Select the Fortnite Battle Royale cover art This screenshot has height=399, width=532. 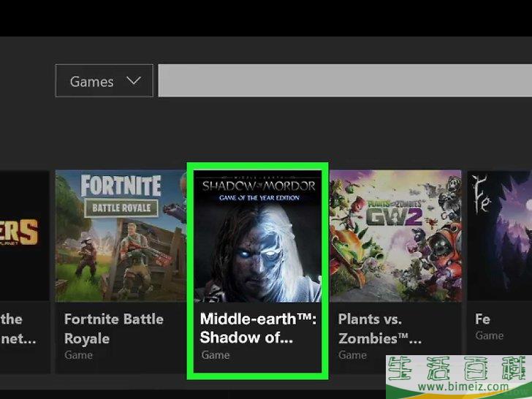click(x=121, y=236)
